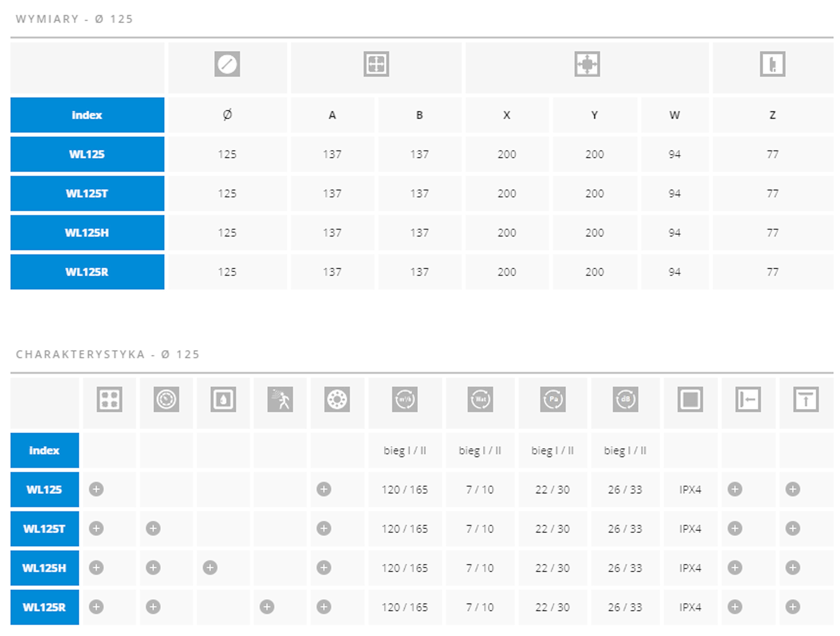Click the depth Z dimension icon

pyautogui.click(x=772, y=64)
